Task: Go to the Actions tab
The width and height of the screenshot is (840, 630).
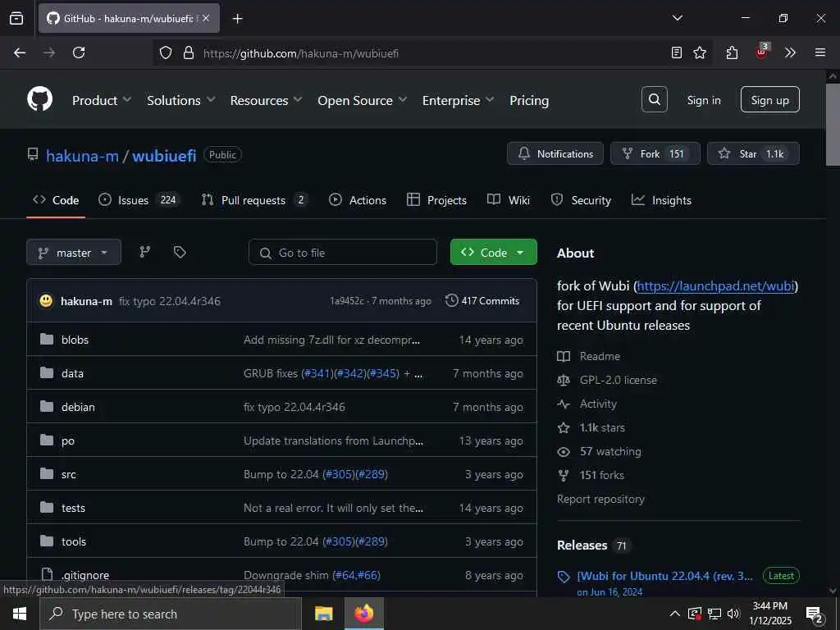Action: click(358, 200)
